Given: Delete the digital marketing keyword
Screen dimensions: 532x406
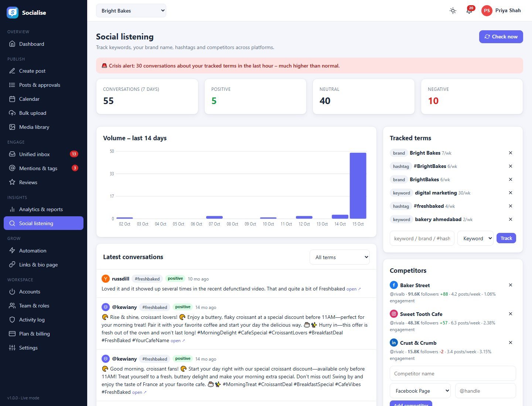Looking at the screenshot, I should 511,193.
